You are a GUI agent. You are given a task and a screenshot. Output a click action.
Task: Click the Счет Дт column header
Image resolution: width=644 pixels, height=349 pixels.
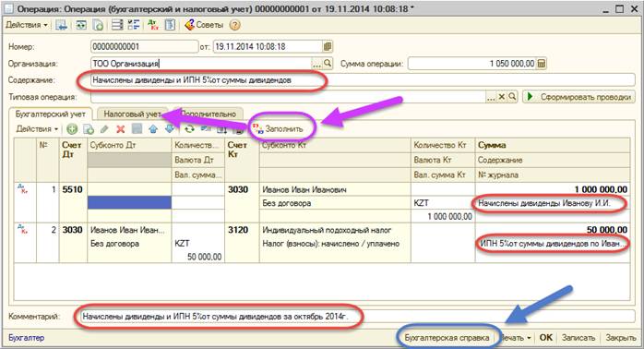pyautogui.click(x=73, y=160)
